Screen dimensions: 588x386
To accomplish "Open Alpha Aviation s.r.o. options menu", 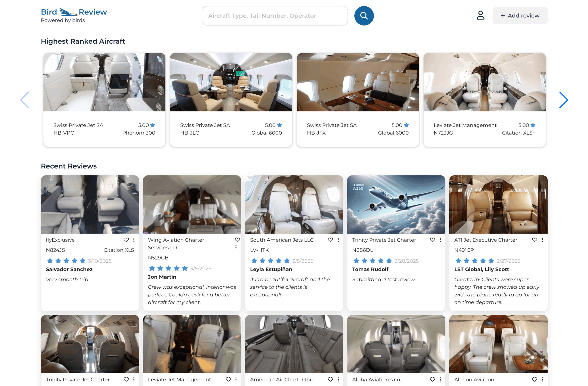I will [440, 379].
